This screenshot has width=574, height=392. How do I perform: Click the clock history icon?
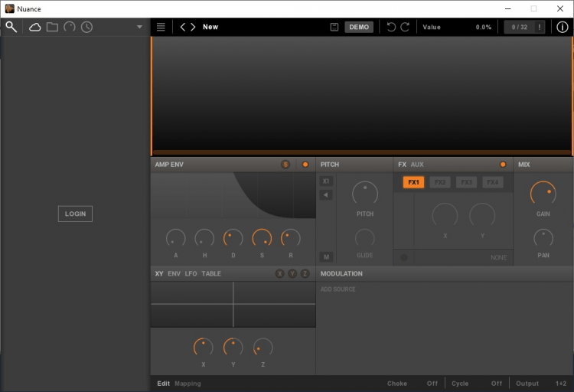(86, 27)
